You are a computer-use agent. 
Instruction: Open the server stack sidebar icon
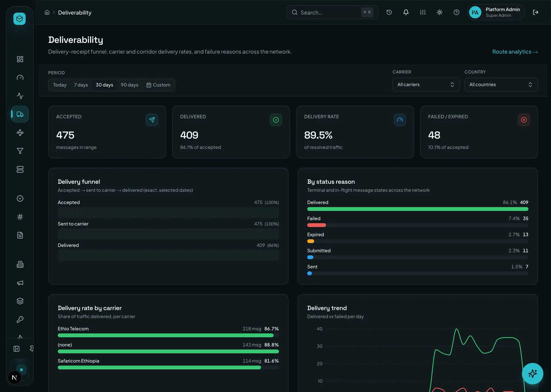(20, 169)
